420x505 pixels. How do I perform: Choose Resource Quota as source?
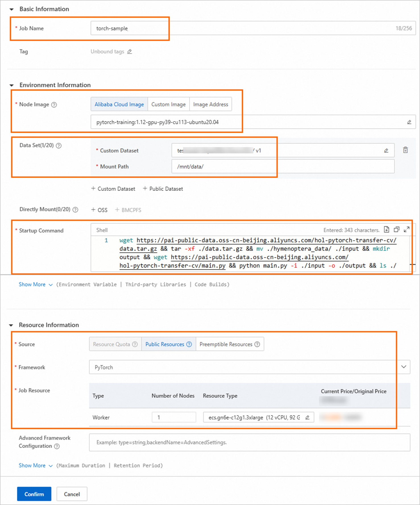point(115,344)
